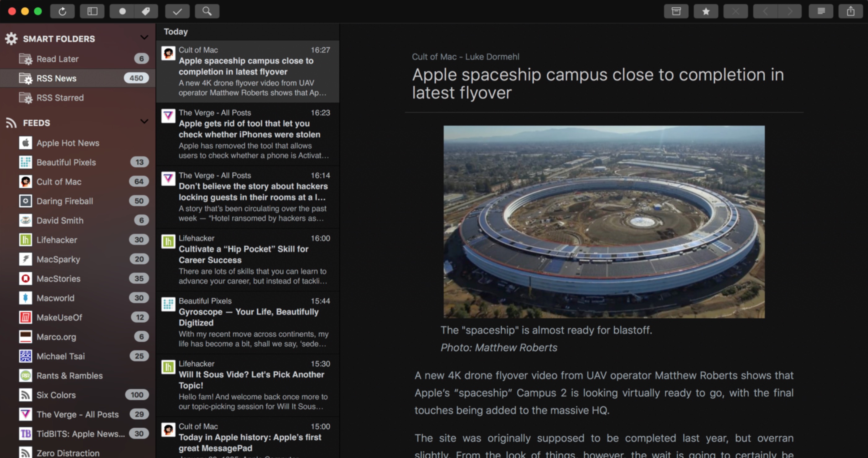Click the delete X toolbar button

736,11
